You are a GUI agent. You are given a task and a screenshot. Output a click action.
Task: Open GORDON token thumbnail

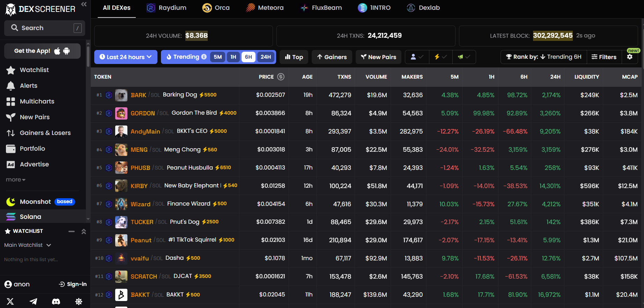click(121, 113)
